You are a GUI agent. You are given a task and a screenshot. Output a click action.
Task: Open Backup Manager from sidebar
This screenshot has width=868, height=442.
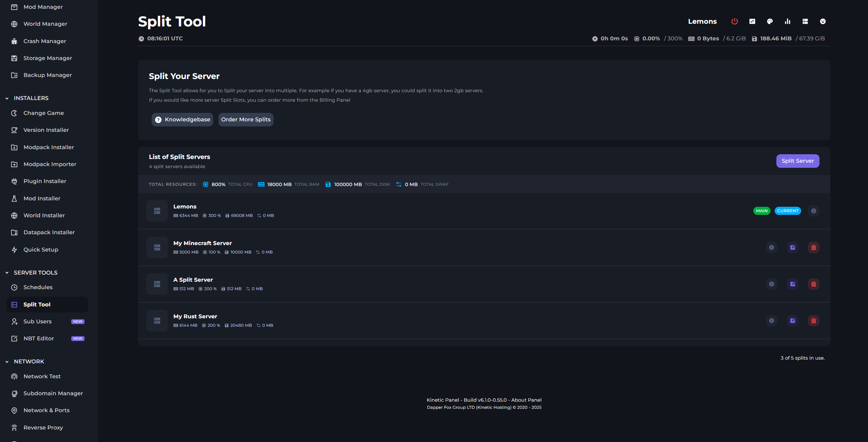tap(48, 75)
